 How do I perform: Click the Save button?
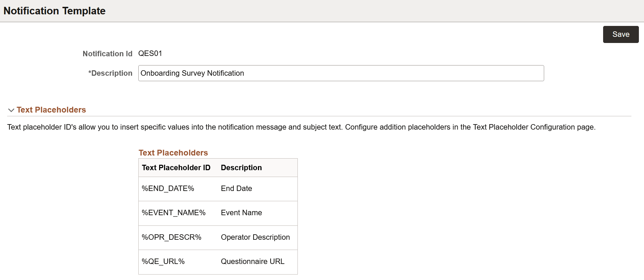click(x=620, y=34)
